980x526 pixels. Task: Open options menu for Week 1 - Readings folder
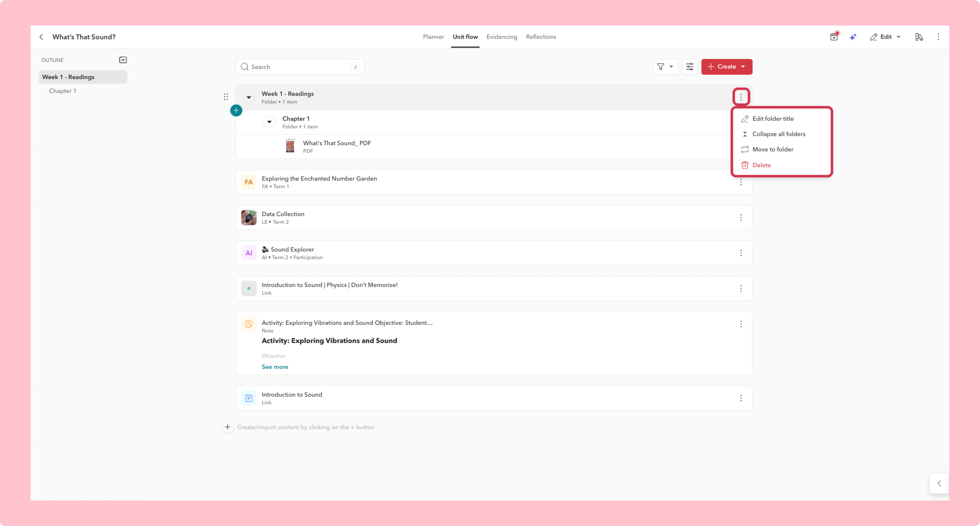coord(741,97)
